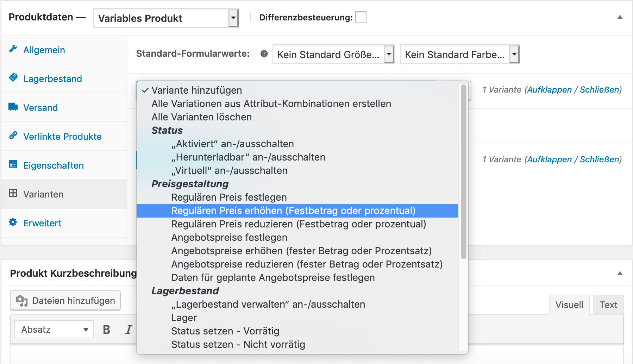The width and height of the screenshot is (633, 364).
Task: Collapse the Produktdaten panel arrow
Action: point(620,17)
